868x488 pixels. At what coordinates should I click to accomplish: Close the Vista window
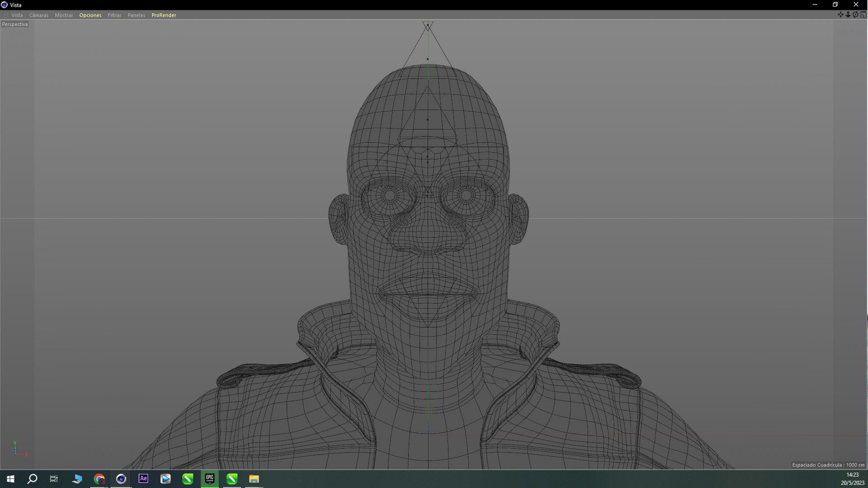pos(856,5)
